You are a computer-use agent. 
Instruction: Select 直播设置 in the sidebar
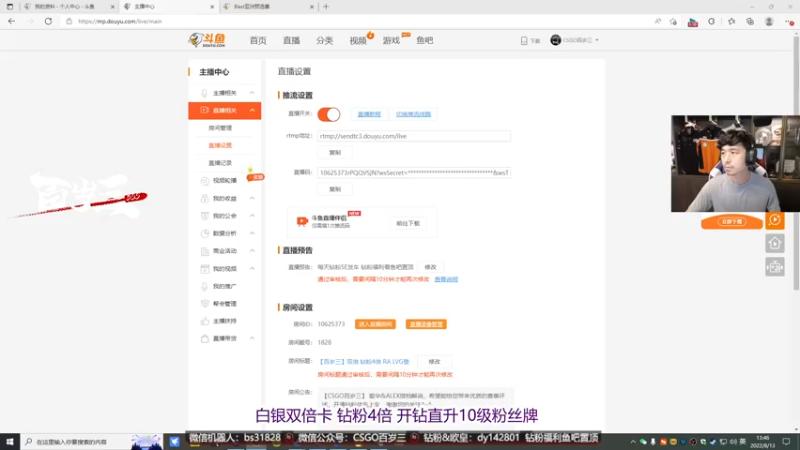pyautogui.click(x=220, y=145)
